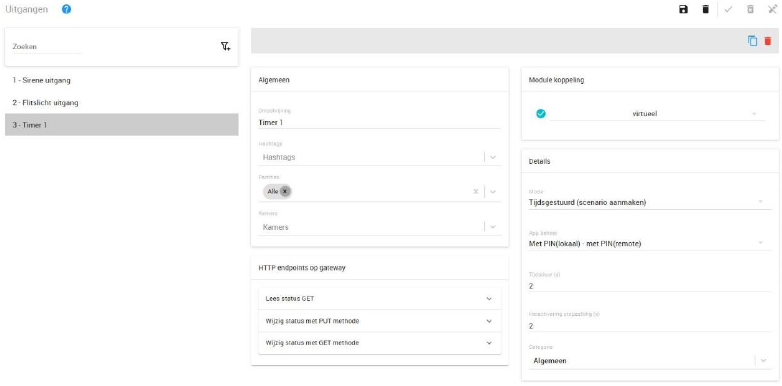Viewport: 782px width, 386px height.
Task: Click the red delete trash icon
Action: click(768, 41)
